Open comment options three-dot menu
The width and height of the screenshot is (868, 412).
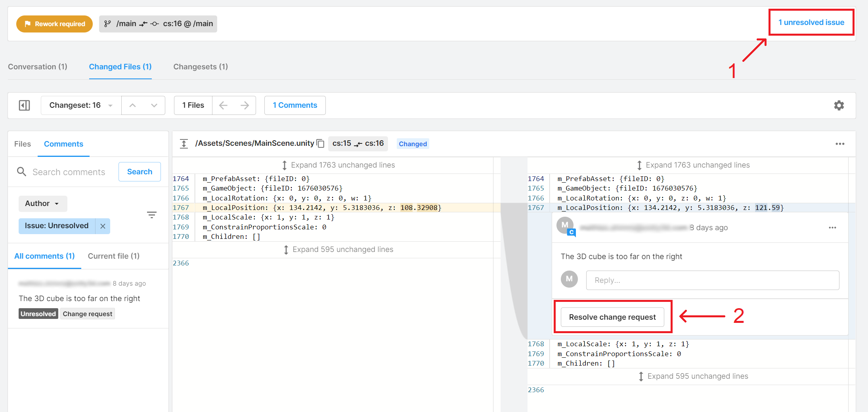coord(832,228)
